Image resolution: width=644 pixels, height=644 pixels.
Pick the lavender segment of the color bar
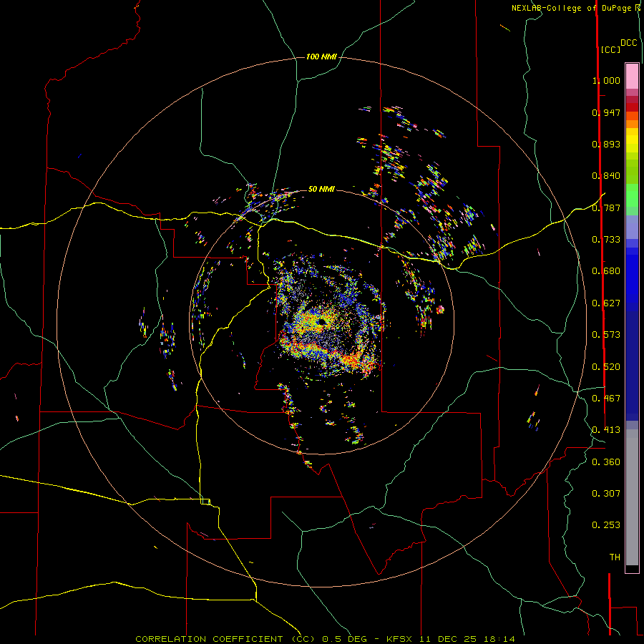[632, 227]
